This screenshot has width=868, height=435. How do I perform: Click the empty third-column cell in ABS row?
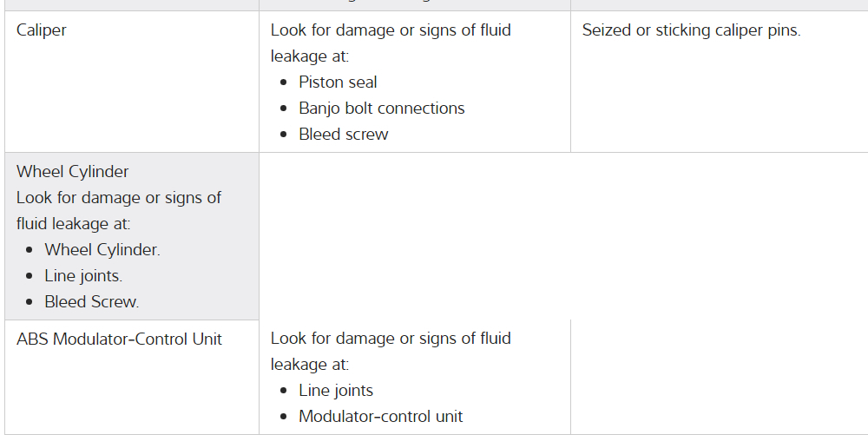(719, 377)
